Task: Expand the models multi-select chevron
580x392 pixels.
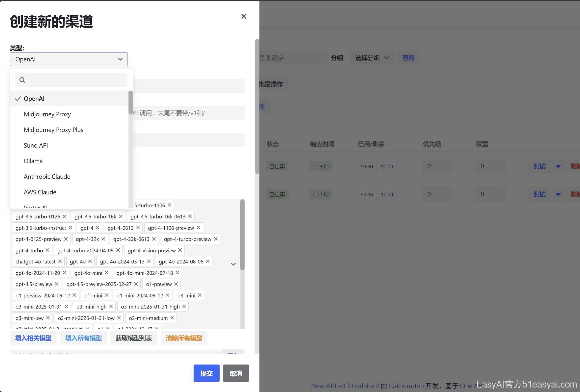Action: [233, 264]
